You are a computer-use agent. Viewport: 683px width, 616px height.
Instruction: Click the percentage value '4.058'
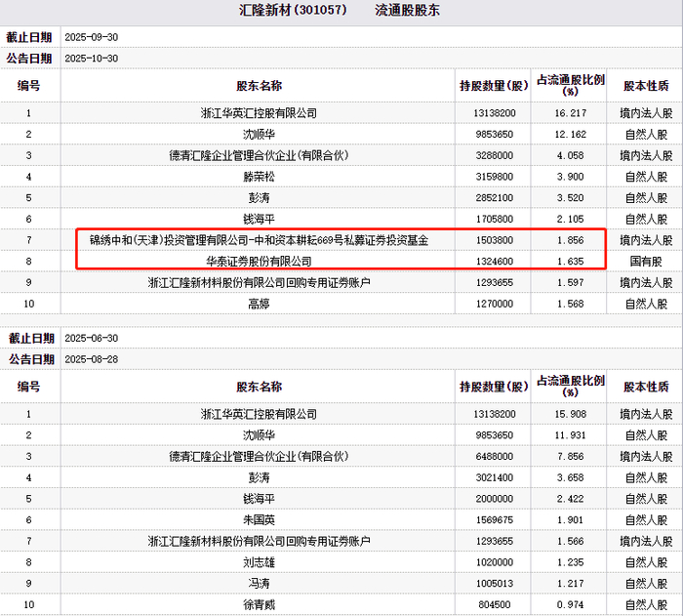tap(571, 155)
